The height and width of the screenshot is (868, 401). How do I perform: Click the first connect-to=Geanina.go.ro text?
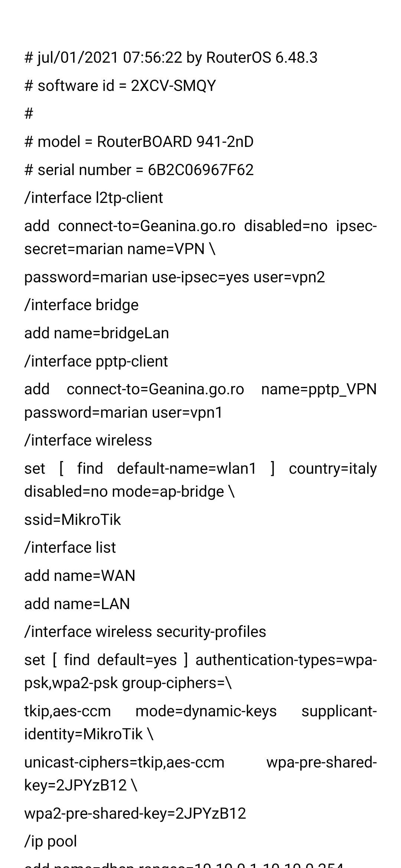(147, 226)
